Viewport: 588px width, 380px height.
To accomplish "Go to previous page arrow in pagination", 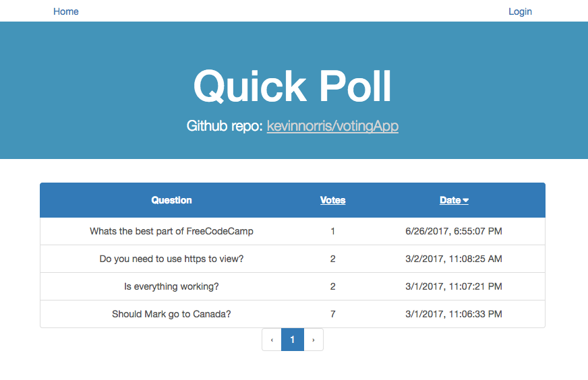I will [x=272, y=340].
